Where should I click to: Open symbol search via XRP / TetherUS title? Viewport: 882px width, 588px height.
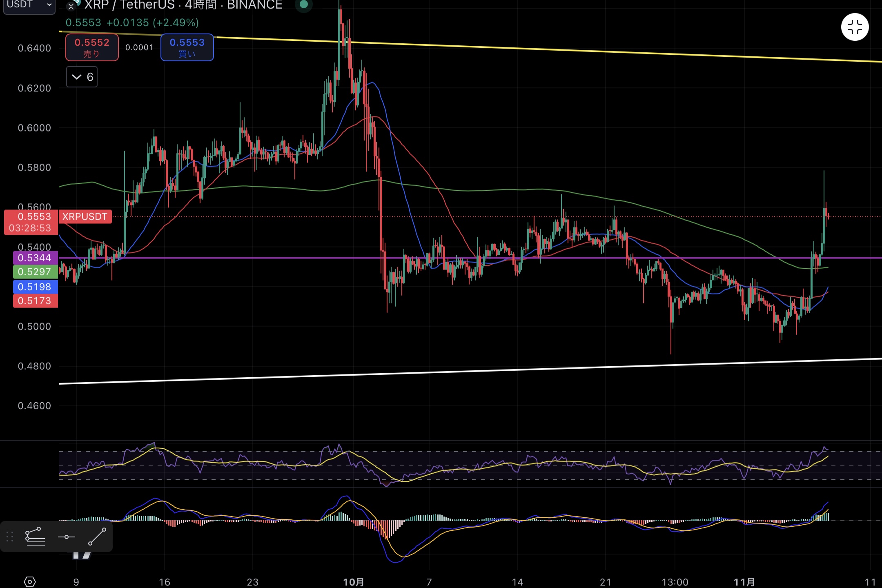coord(183,5)
